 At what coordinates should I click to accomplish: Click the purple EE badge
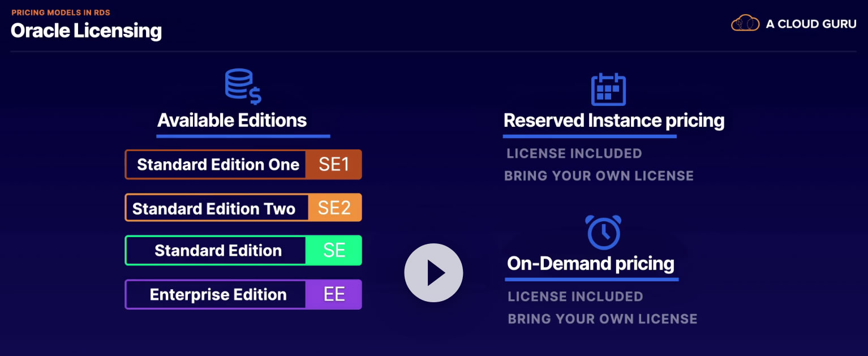334,294
